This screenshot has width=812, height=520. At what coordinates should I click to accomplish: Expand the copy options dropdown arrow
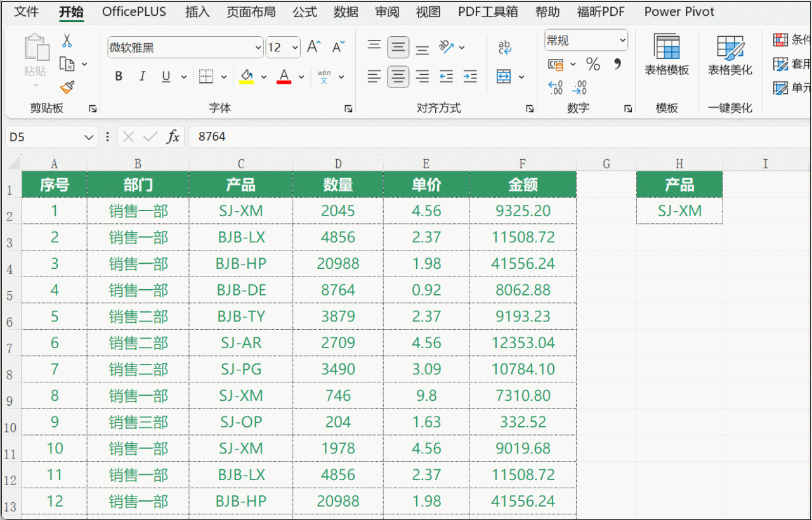(84, 64)
